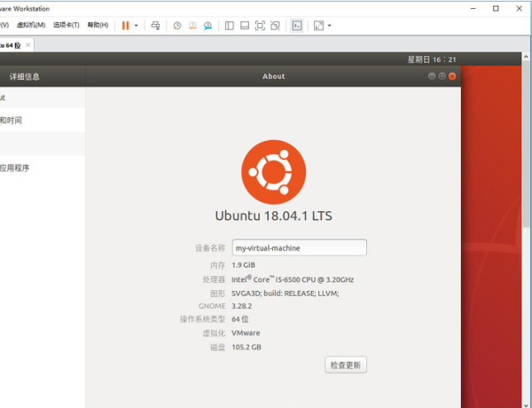532x408 pixels.
Task: Open the 帮助(H) menu
Action: [x=98, y=25]
